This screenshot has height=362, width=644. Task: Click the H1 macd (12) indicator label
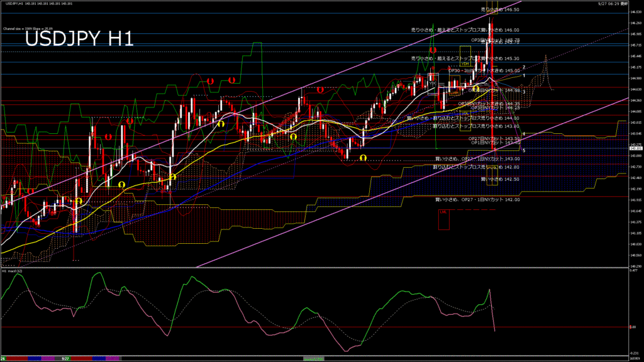coord(13,271)
